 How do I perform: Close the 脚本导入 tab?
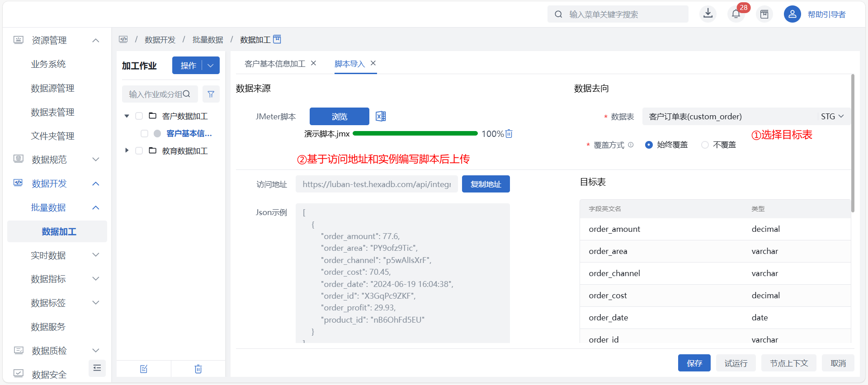tap(373, 63)
